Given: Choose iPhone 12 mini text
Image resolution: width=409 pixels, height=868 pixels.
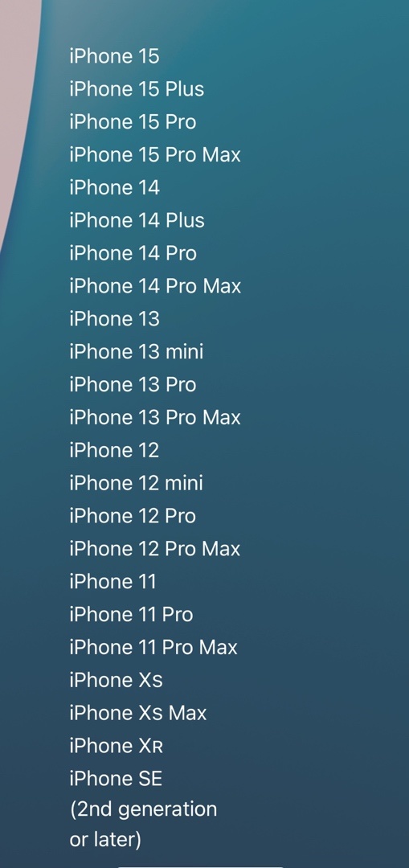Looking at the screenshot, I should [136, 483].
